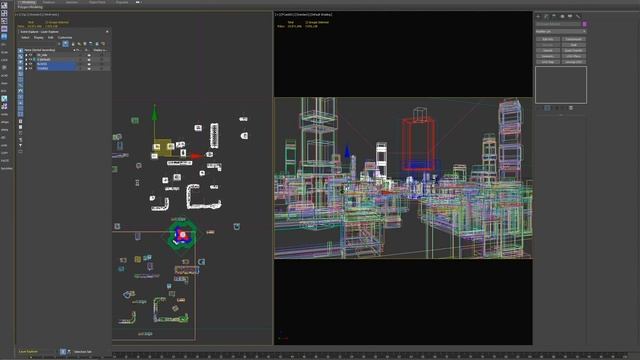The image size is (640, 360).
Task: Open the Create tab in command panel
Action: 538,16
